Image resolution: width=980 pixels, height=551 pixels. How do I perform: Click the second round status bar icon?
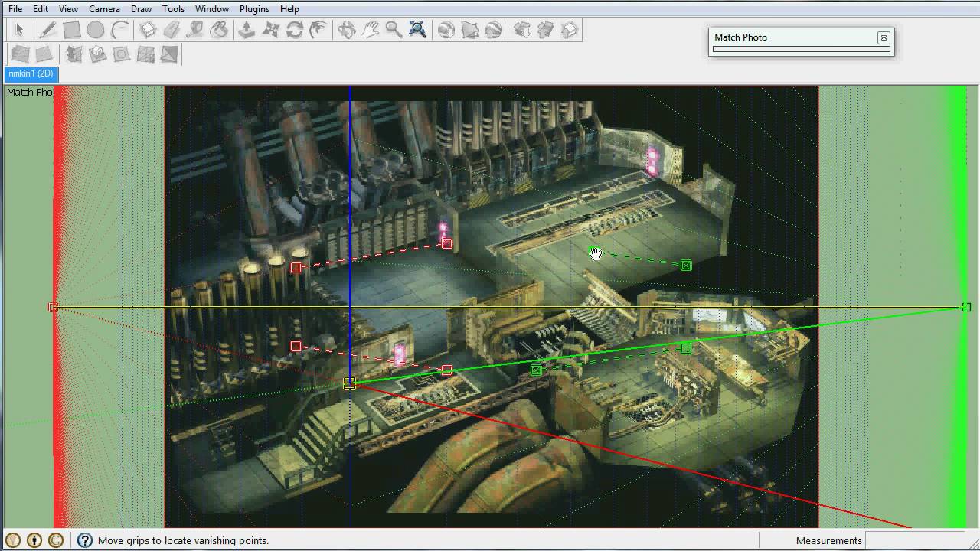point(34,540)
